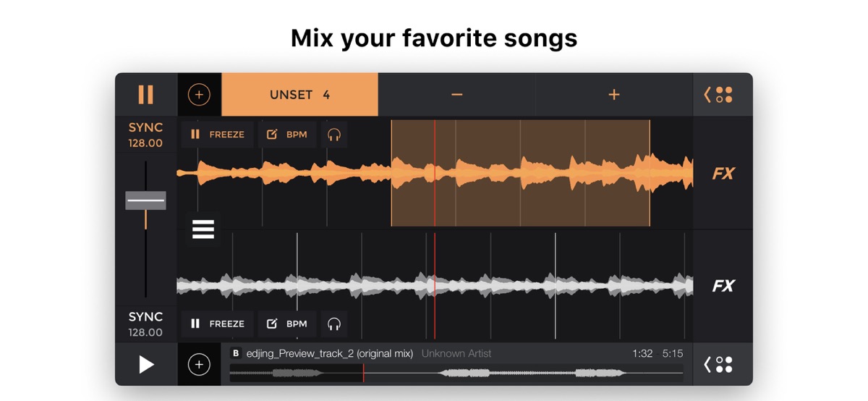Pause the top deck playback
This screenshot has height=401, width=868.
(x=146, y=95)
